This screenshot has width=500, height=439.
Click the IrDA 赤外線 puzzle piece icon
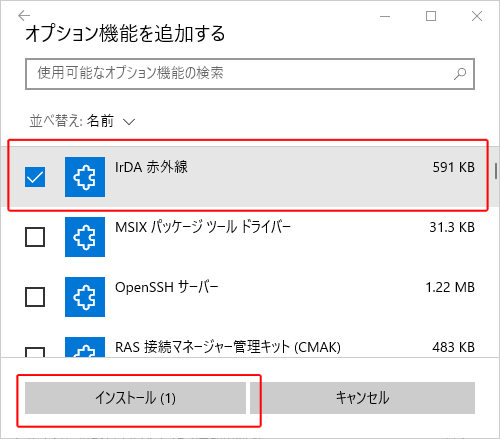click(85, 177)
